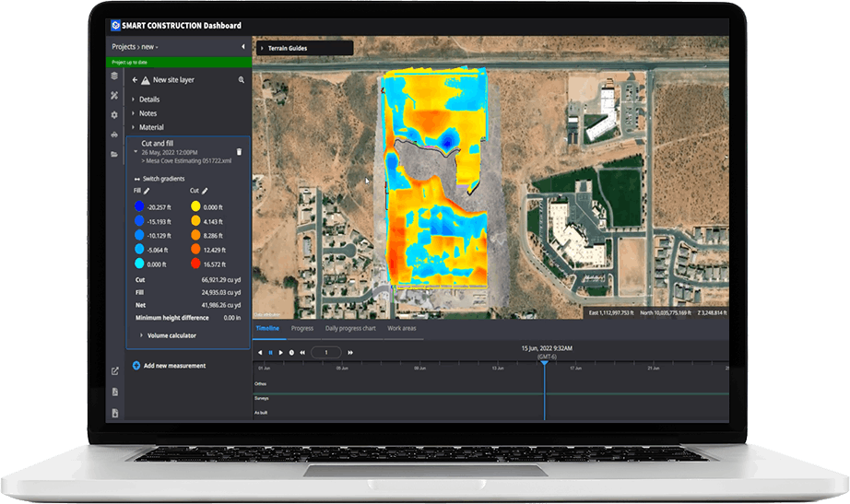The image size is (850, 504).
Task: Expand the Material section
Action: pos(134,127)
